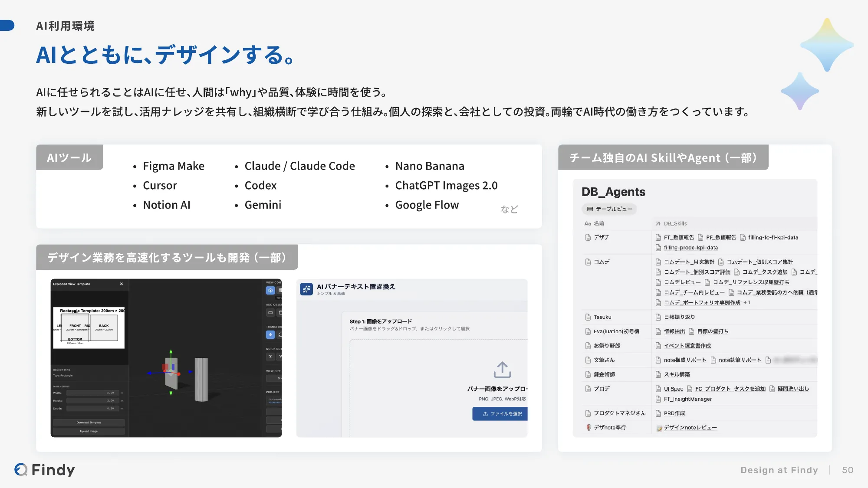Switch to the テーブルビュー tab
Viewport: 868px width, 488px height.
point(609,209)
